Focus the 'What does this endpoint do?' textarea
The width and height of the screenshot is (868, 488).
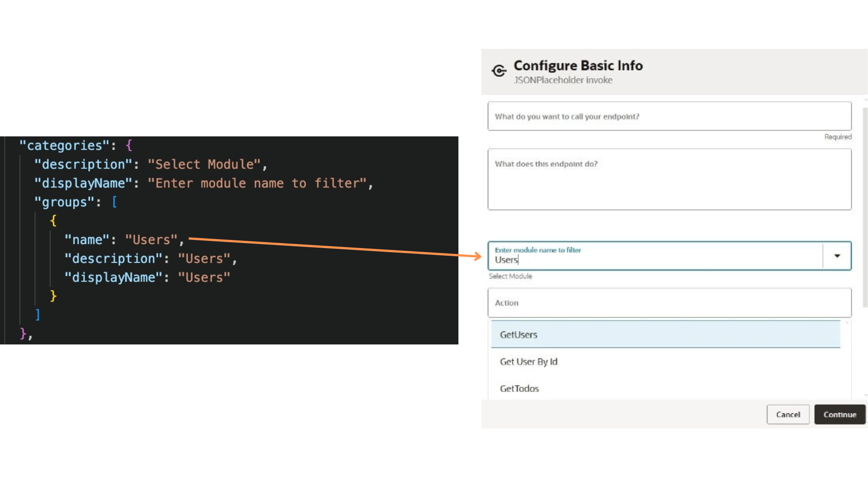point(669,179)
